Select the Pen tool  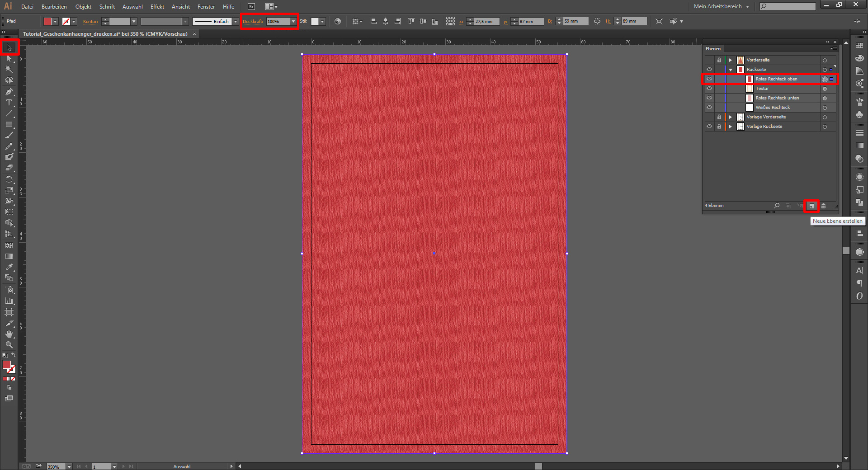click(9, 92)
